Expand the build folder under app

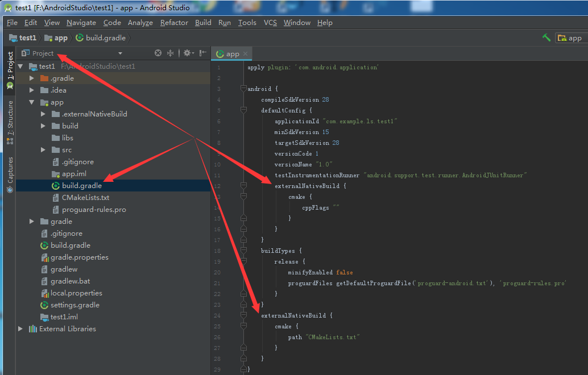43,126
